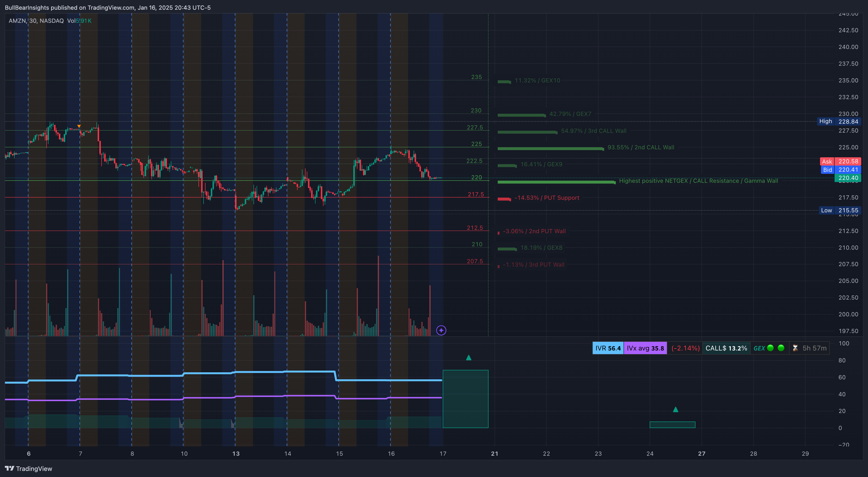This screenshot has height=477, width=868.
Task: Click the second green GEX status dot
Action: click(781, 348)
